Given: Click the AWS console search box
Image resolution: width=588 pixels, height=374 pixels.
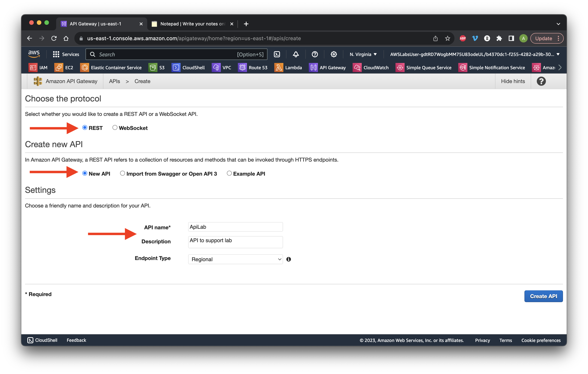Looking at the screenshot, I should pos(176,54).
